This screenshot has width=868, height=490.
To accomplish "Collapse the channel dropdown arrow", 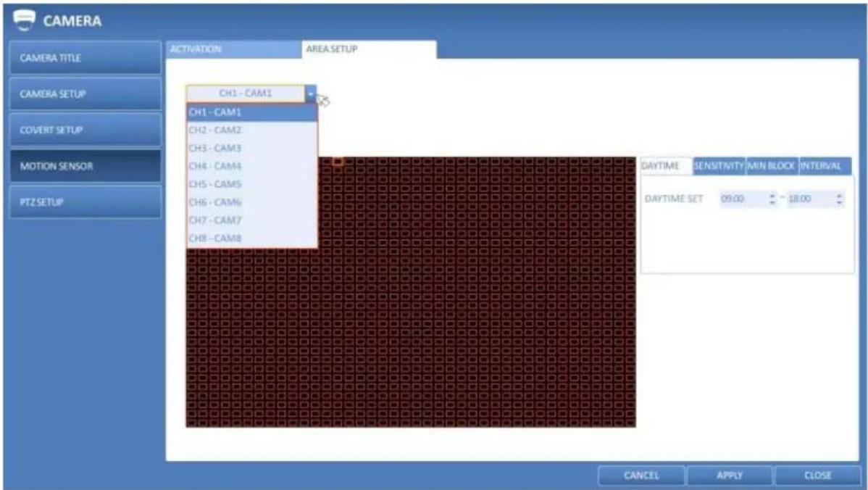I will (311, 94).
